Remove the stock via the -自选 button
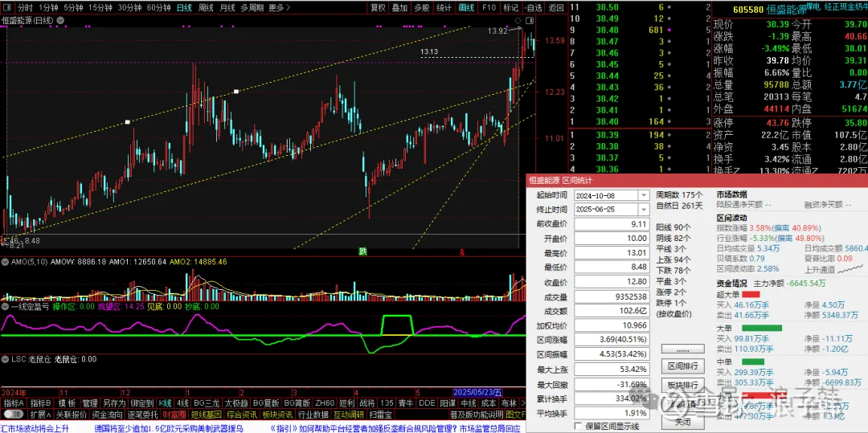This screenshot has width=868, height=433. coord(534,7)
